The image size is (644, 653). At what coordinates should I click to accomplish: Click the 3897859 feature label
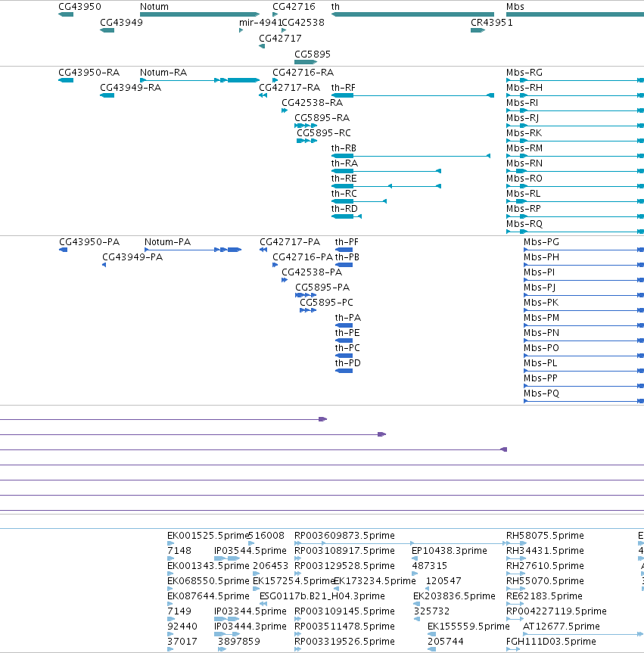[x=239, y=642]
